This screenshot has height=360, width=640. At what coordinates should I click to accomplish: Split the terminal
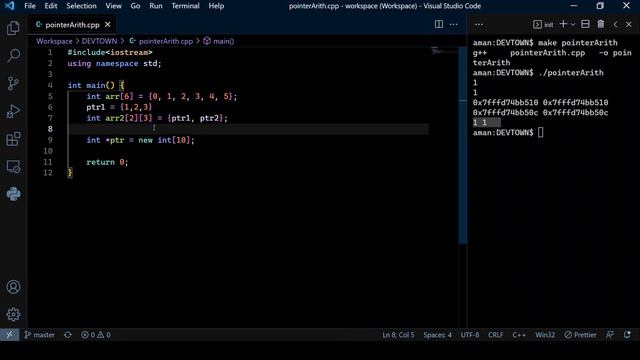(585, 24)
